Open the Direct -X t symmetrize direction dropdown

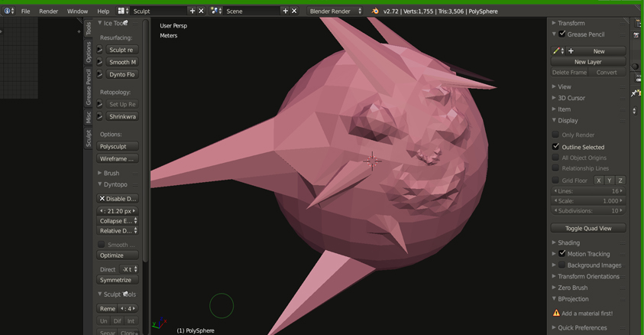(129, 269)
